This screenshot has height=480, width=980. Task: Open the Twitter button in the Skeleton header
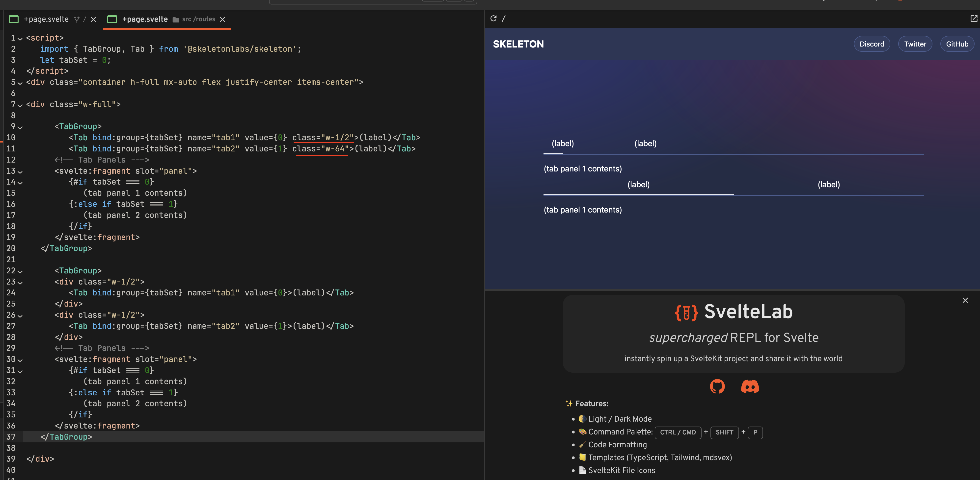coord(915,44)
